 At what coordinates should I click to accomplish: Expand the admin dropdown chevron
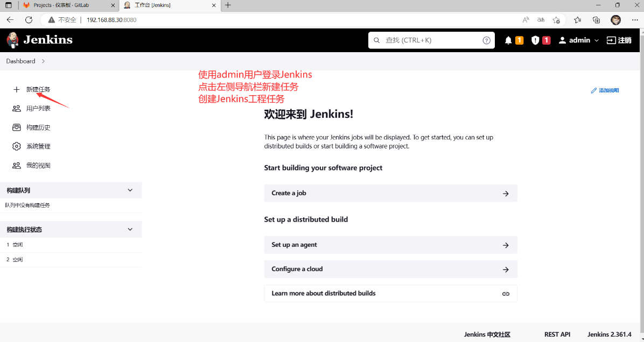point(597,40)
